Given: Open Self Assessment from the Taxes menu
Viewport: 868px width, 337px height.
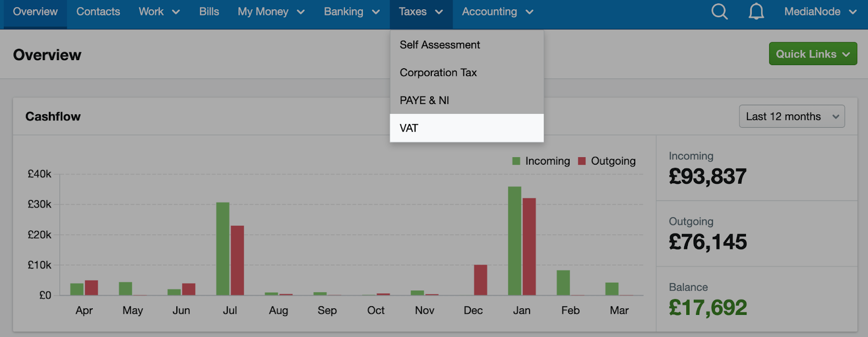Looking at the screenshot, I should click(439, 44).
